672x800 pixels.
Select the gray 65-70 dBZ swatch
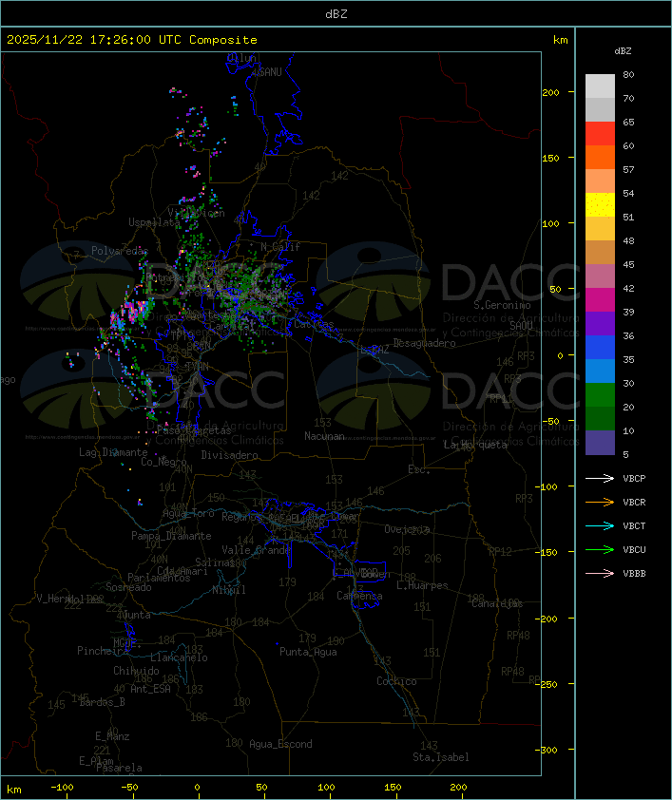[x=600, y=109]
